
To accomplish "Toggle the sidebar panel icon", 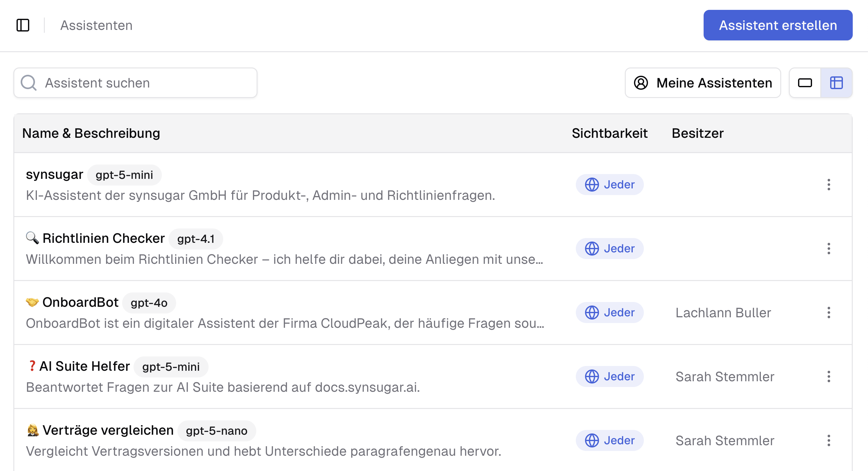I will coord(23,25).
